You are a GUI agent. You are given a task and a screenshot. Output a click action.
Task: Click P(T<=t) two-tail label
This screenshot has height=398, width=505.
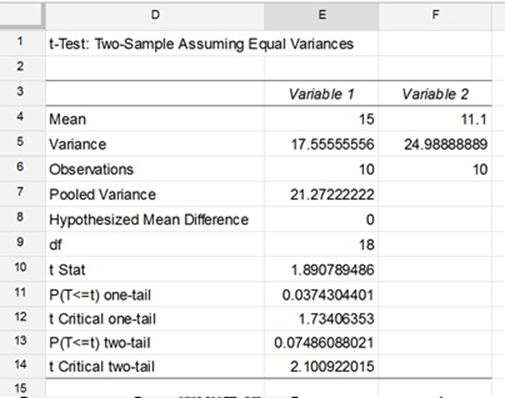coord(155,343)
